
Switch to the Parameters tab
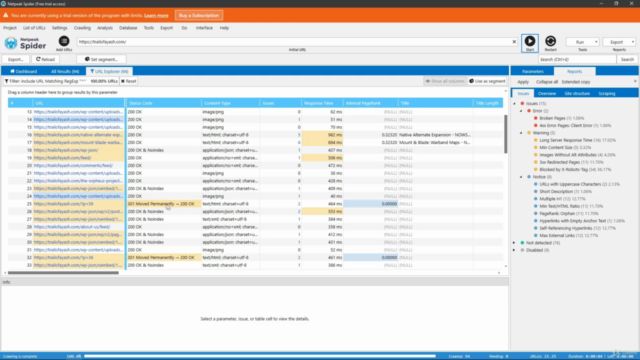(x=532, y=71)
